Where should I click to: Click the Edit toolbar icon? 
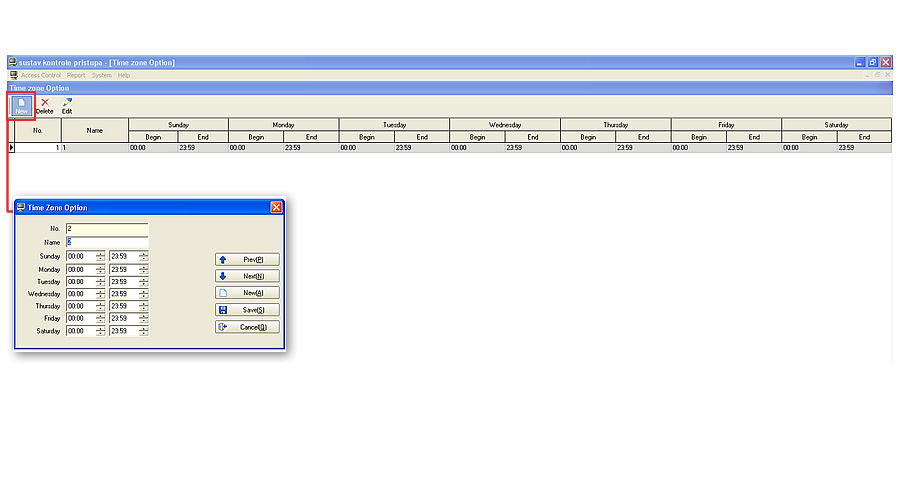[x=67, y=105]
